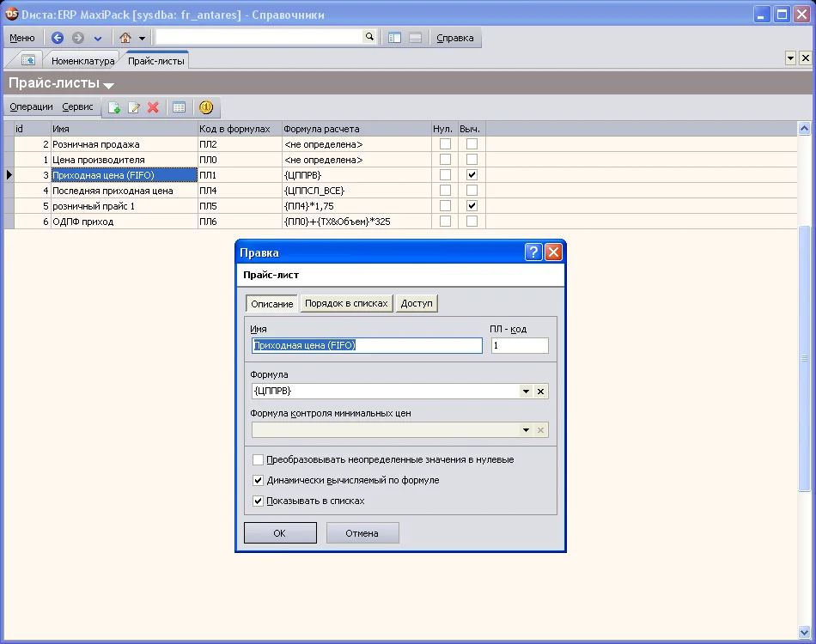The image size is (816, 644).
Task: Click the add new record icon
Action: (114, 107)
